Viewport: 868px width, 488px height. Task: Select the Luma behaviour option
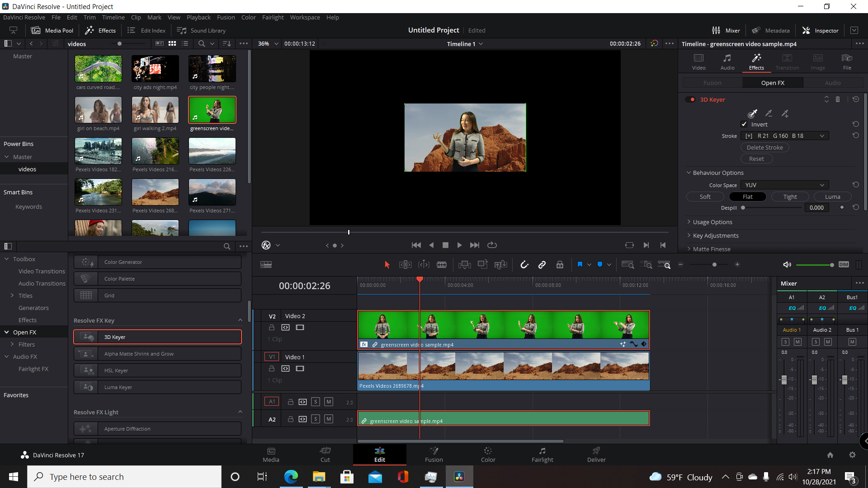tap(832, 197)
